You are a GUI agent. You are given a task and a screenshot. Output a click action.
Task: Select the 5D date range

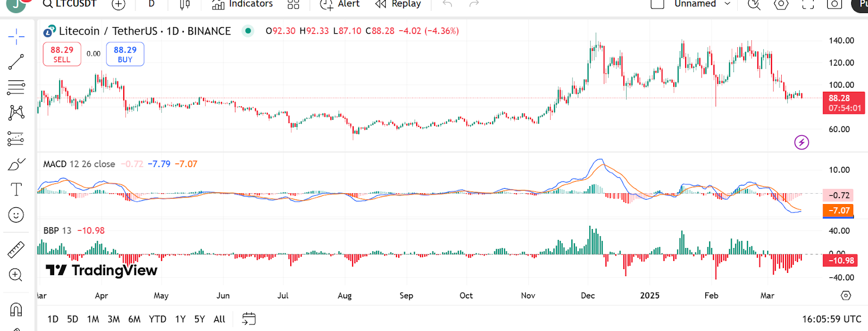(73, 319)
